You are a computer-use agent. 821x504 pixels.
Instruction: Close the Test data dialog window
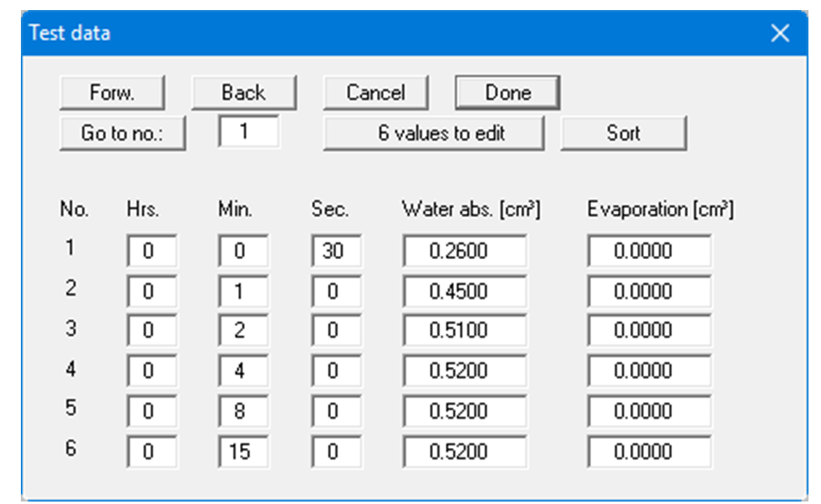coord(779,33)
